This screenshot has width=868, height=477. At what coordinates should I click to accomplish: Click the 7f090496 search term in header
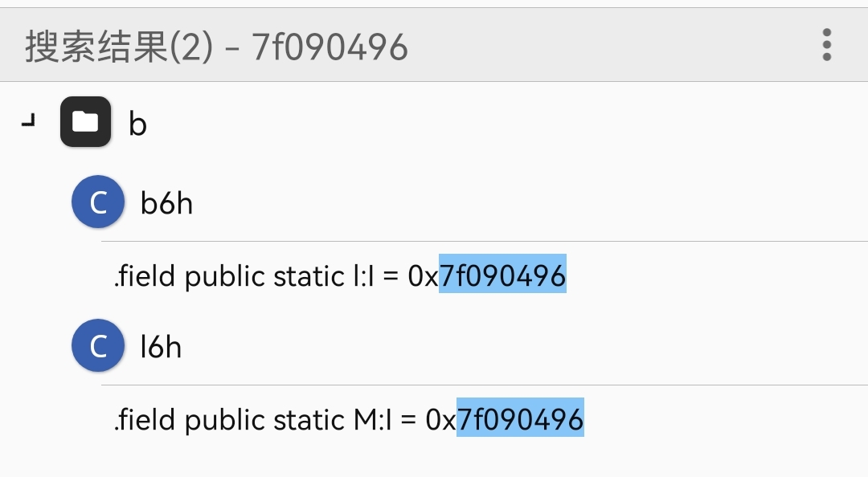[x=330, y=47]
